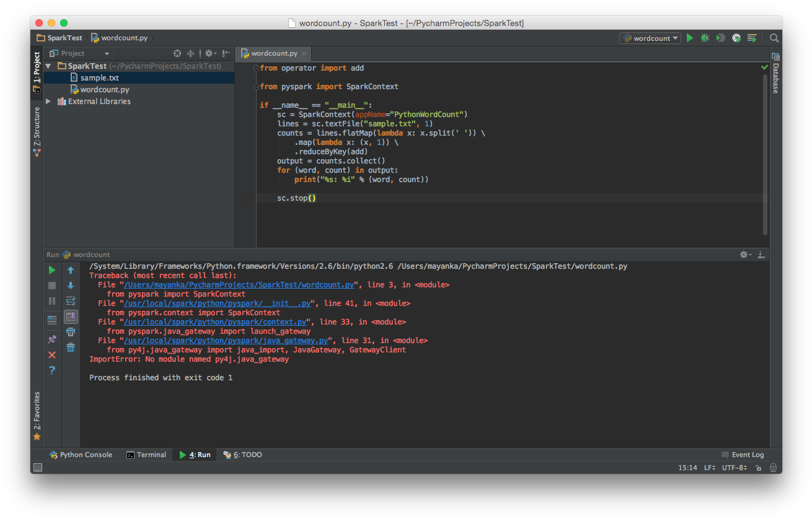Change line separator LF in status bar
812x519 pixels.
click(710, 468)
